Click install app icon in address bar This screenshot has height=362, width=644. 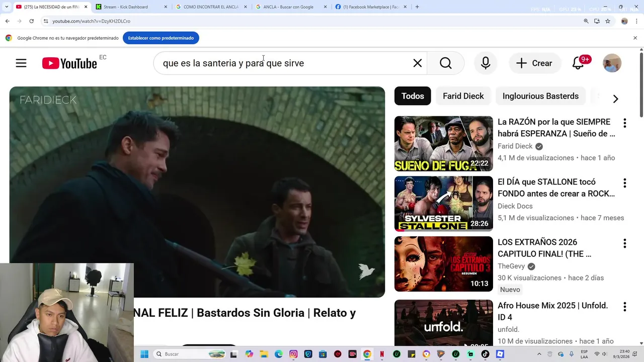(597, 21)
